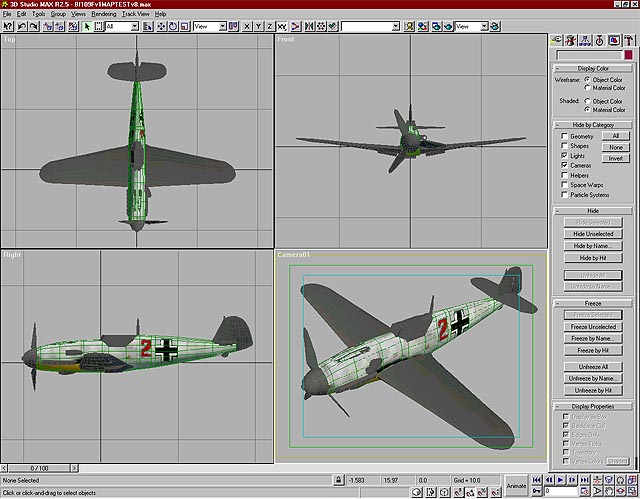Open the Track View toolbar icon

[x=409, y=27]
